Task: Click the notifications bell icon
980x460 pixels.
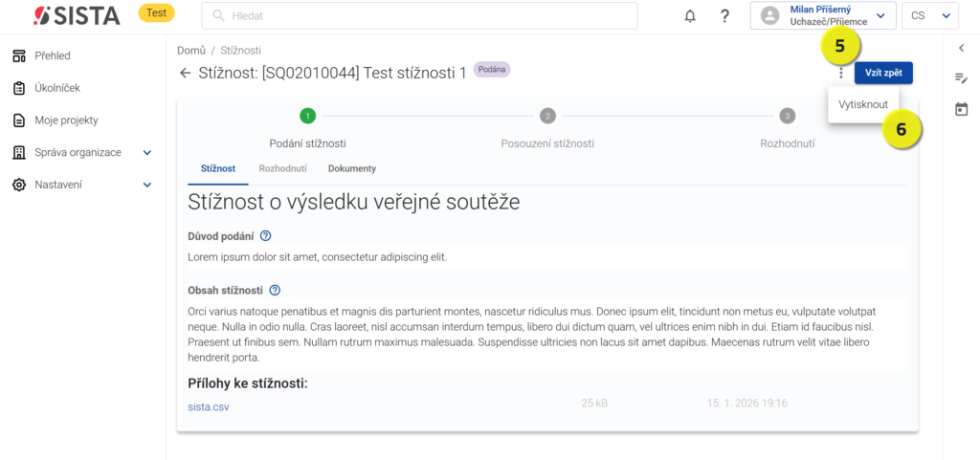Action: click(690, 16)
